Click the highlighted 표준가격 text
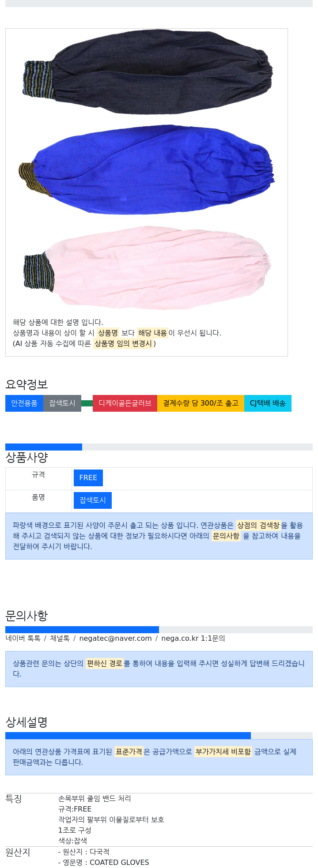 (x=129, y=752)
